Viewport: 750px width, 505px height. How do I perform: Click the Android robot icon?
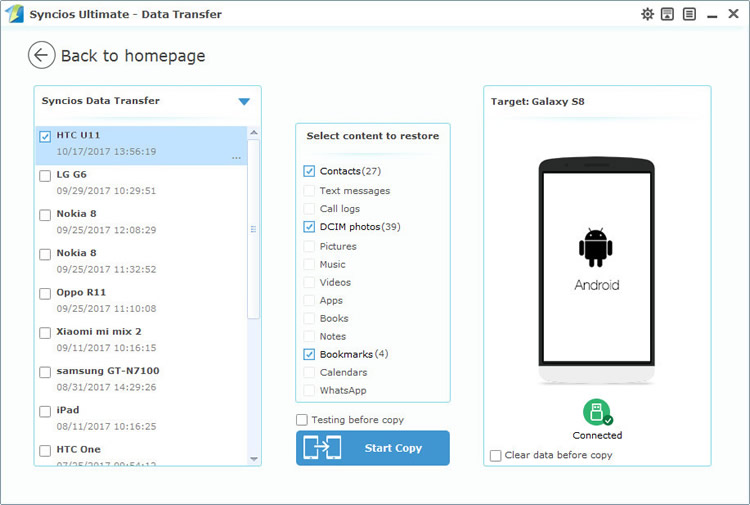click(x=596, y=247)
